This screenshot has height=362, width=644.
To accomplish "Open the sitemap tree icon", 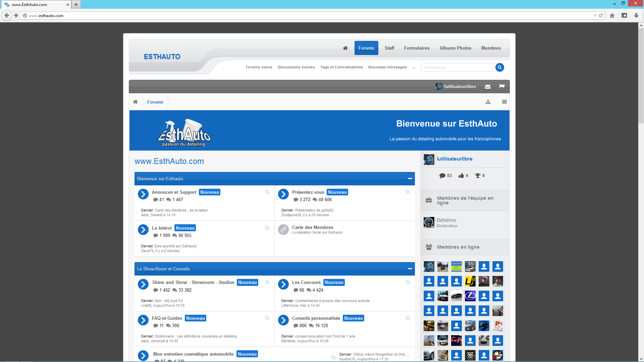I will click(488, 102).
